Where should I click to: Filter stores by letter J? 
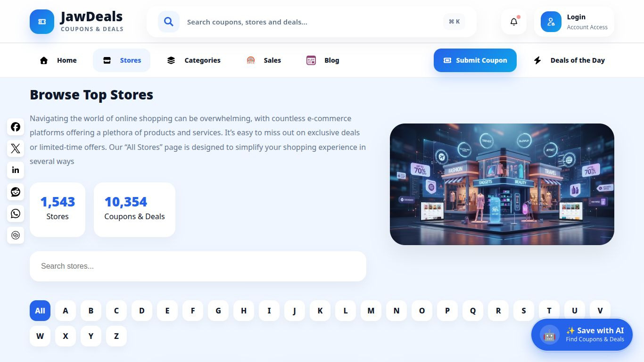click(x=295, y=311)
